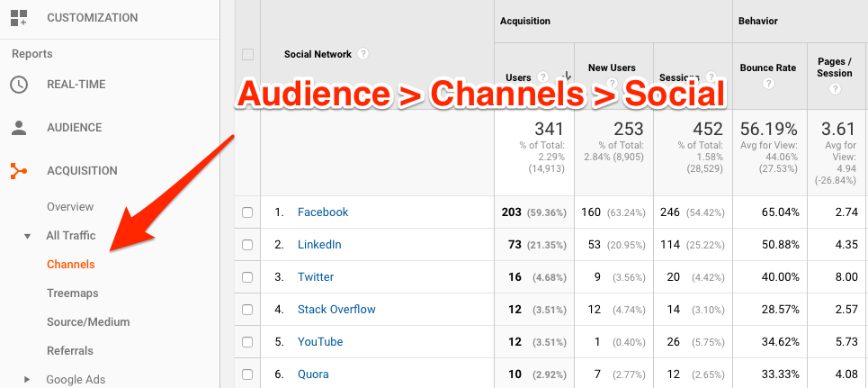Check the Quora row checkbox
The image size is (868, 388).
(247, 374)
